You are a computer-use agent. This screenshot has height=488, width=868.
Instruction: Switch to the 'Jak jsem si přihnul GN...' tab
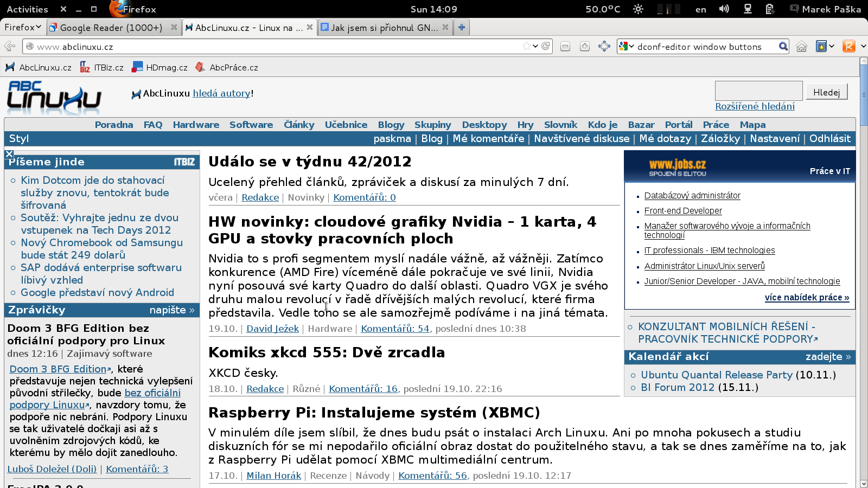[385, 27]
